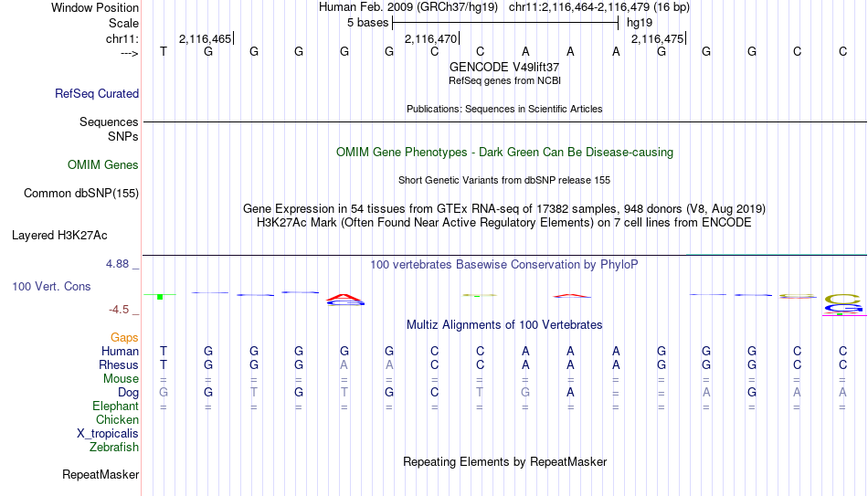Click Repeating Elements by RepeatMasker title
The image size is (868, 496).
(504, 461)
